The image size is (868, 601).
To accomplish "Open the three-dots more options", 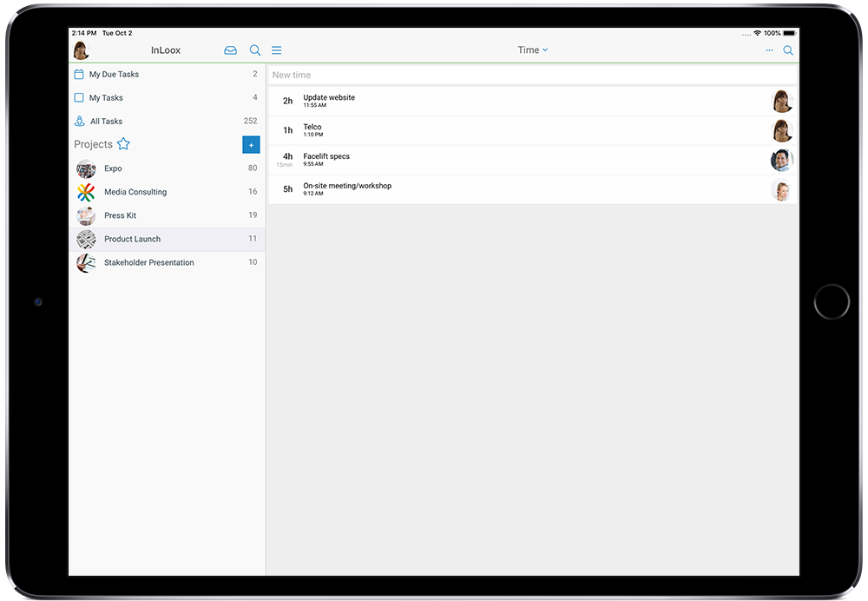I will click(769, 50).
